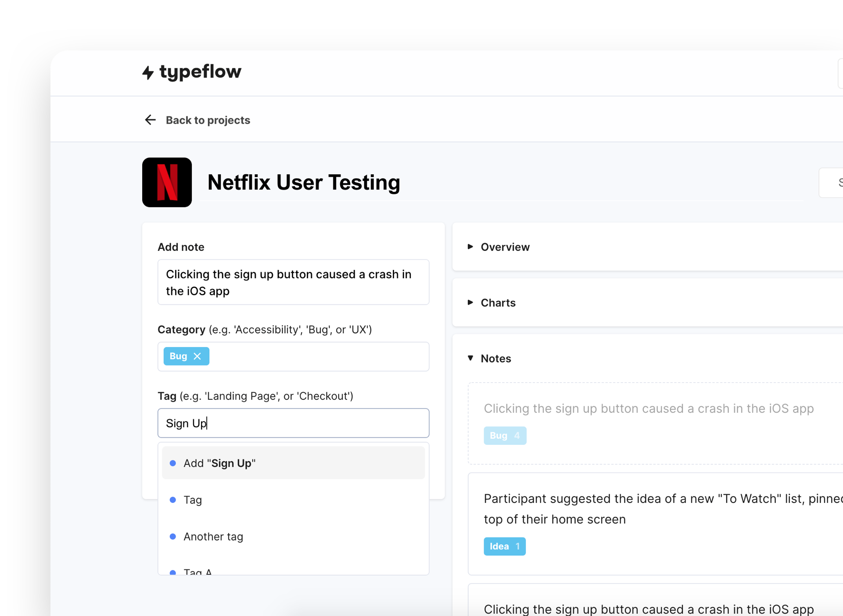Remove the Bug category chip via its X icon
Screen dimensions: 843x616
tap(197, 356)
